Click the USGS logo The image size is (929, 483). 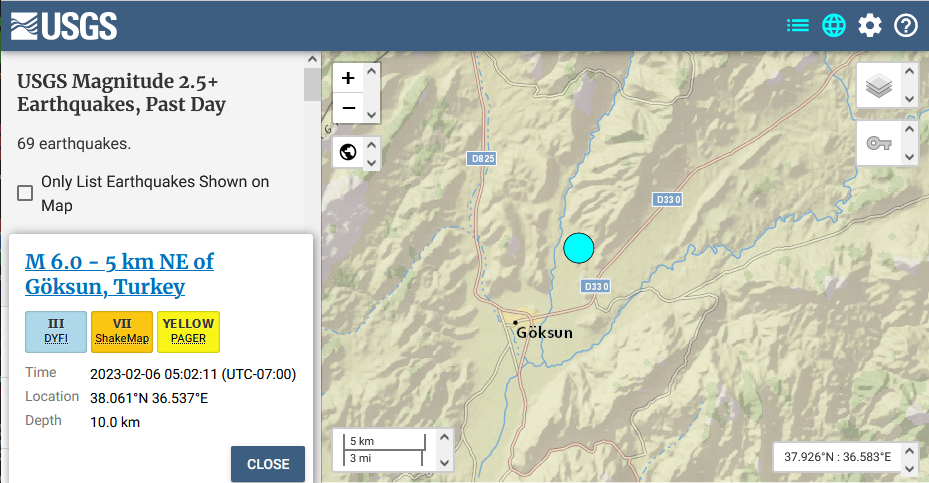click(64, 26)
